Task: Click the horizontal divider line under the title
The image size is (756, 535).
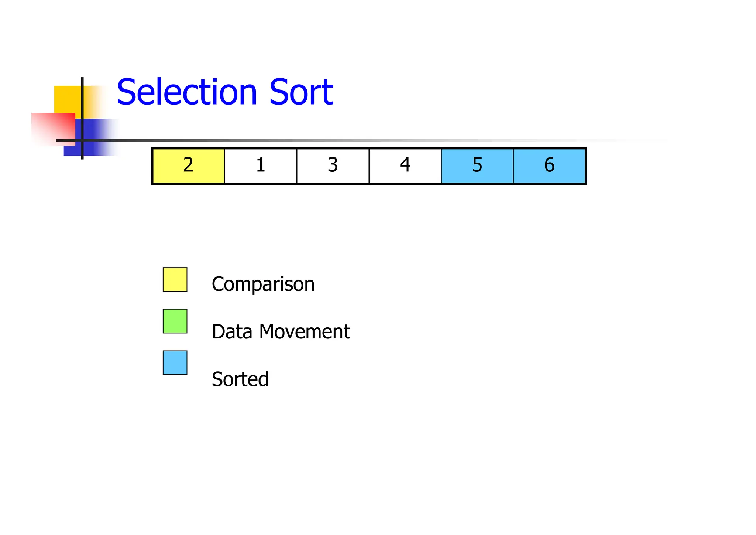Action: coord(295,140)
